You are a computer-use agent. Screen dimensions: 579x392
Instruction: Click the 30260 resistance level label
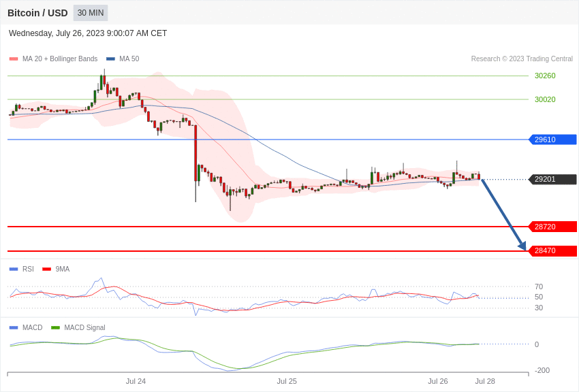545,76
